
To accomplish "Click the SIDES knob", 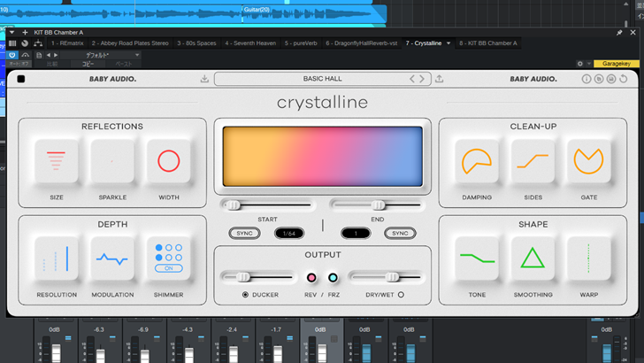I will click(x=533, y=161).
